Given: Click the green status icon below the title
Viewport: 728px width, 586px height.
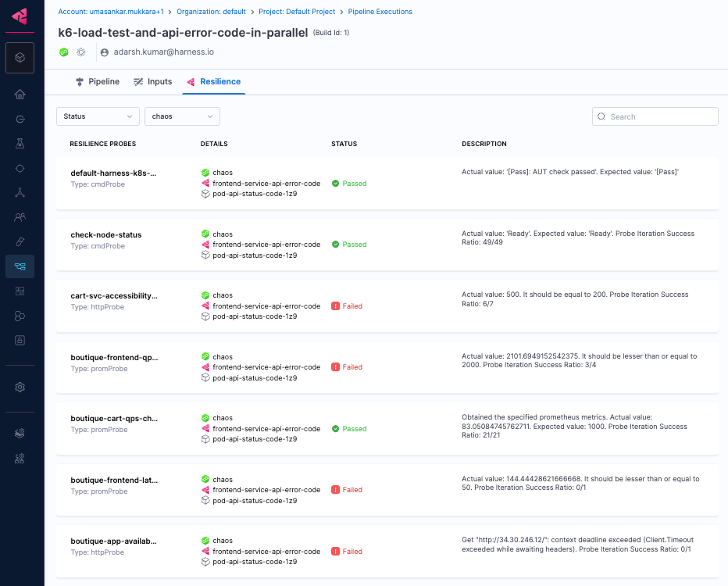Looking at the screenshot, I should click(x=64, y=52).
